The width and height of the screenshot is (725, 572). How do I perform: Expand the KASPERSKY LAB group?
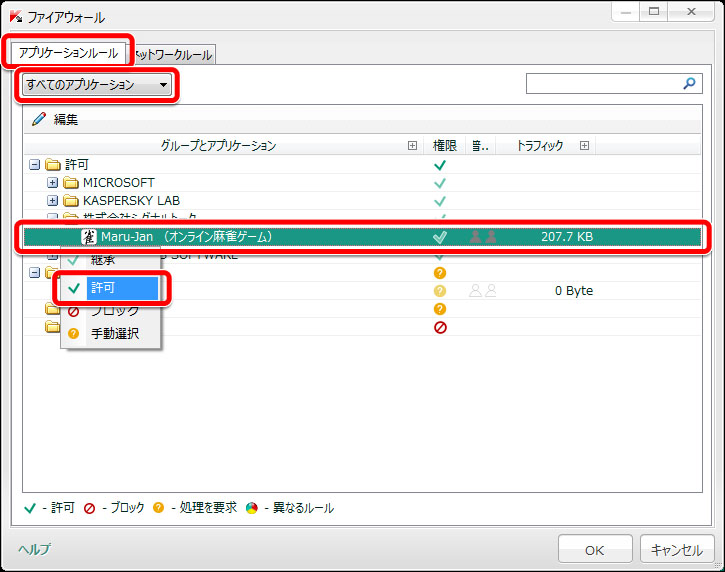tap(53, 201)
